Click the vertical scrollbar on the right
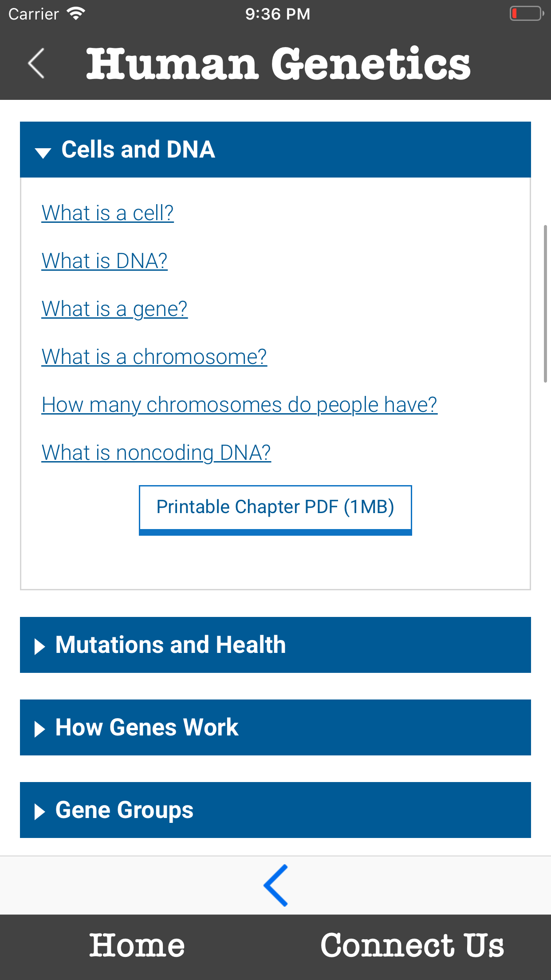 pos(545,304)
